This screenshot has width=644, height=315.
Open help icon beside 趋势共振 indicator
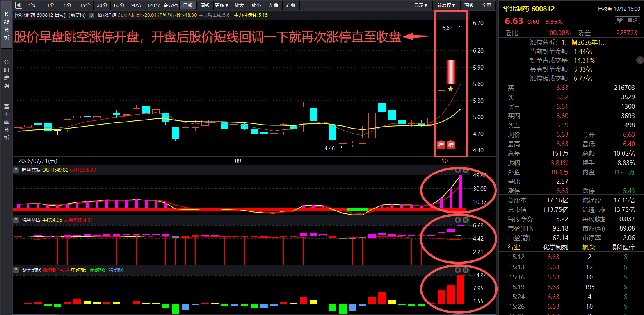click(x=16, y=170)
